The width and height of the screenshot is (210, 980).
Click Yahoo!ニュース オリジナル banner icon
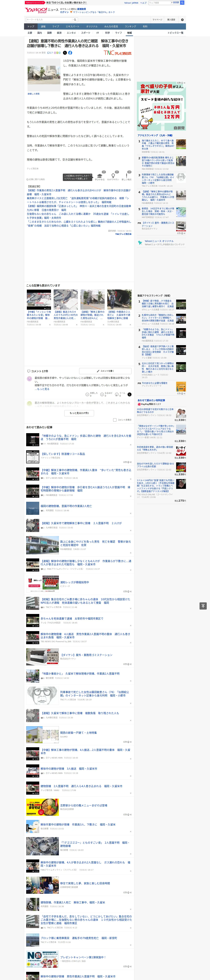coord(140,242)
